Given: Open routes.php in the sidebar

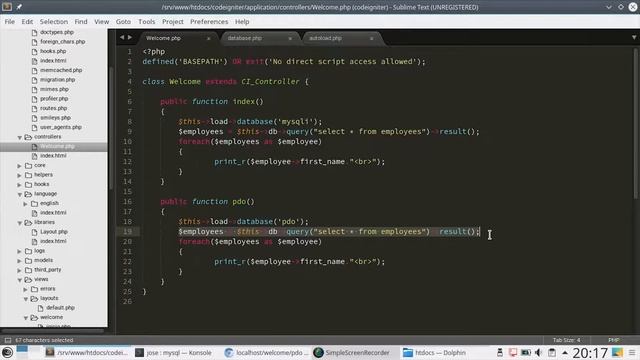Looking at the screenshot, I should pyautogui.click(x=53, y=108).
